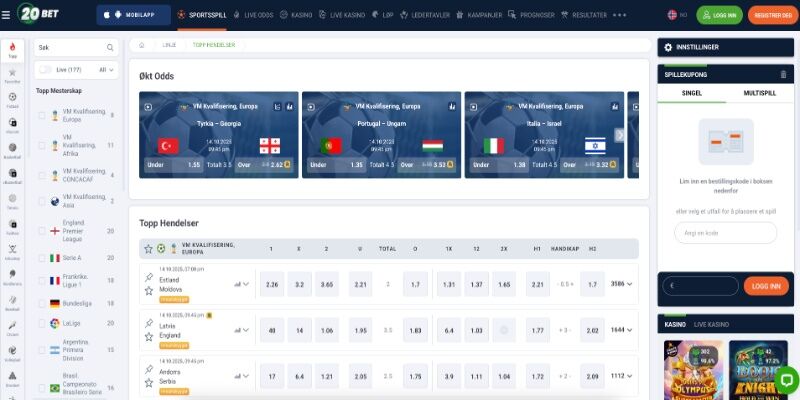
Task: Click the Innstillinger gear icon
Action: tap(667, 47)
